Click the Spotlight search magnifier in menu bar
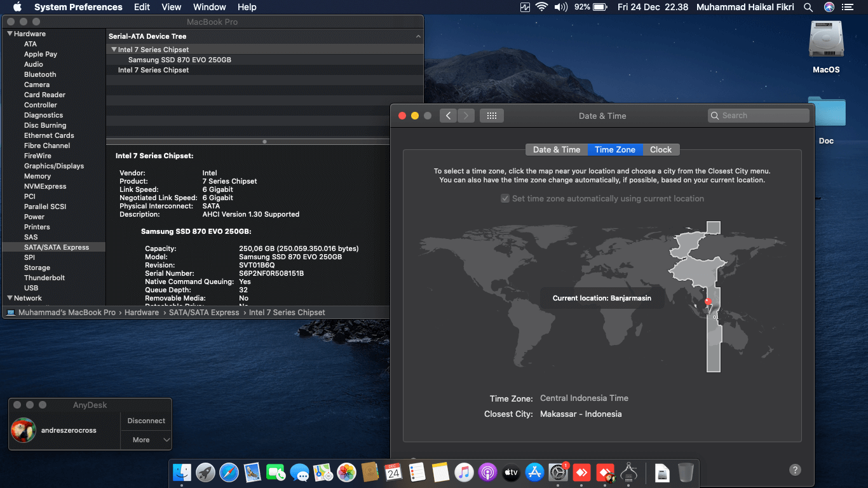 [x=808, y=7]
